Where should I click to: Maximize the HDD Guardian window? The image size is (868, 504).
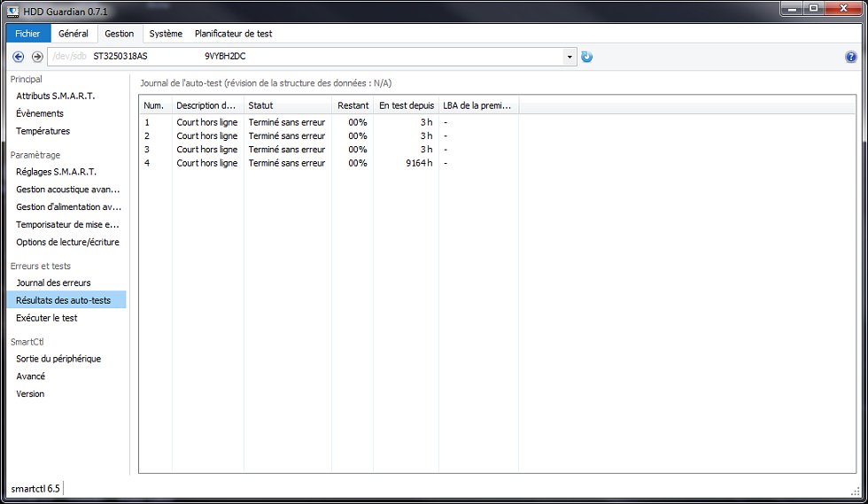pyautogui.click(x=813, y=9)
